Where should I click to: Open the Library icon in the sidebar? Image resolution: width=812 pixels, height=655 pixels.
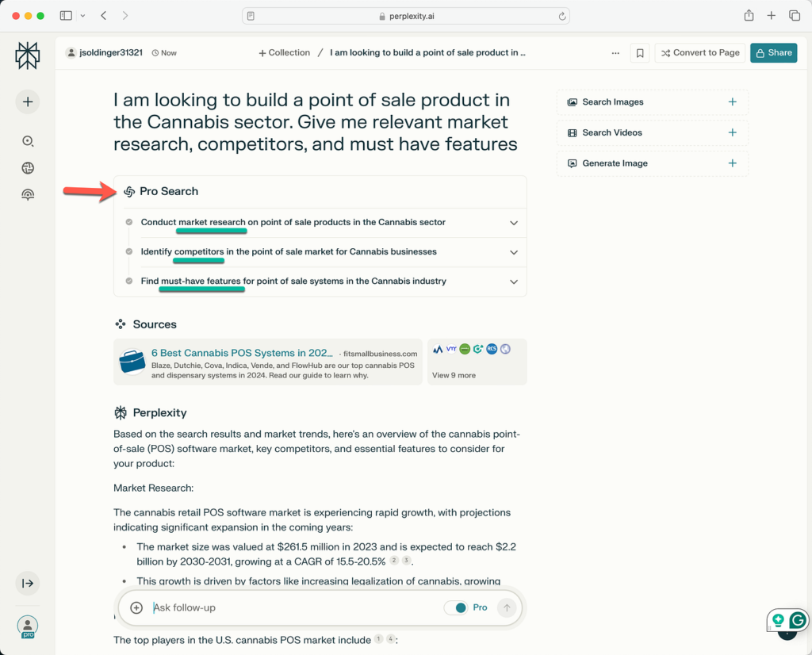(28, 195)
